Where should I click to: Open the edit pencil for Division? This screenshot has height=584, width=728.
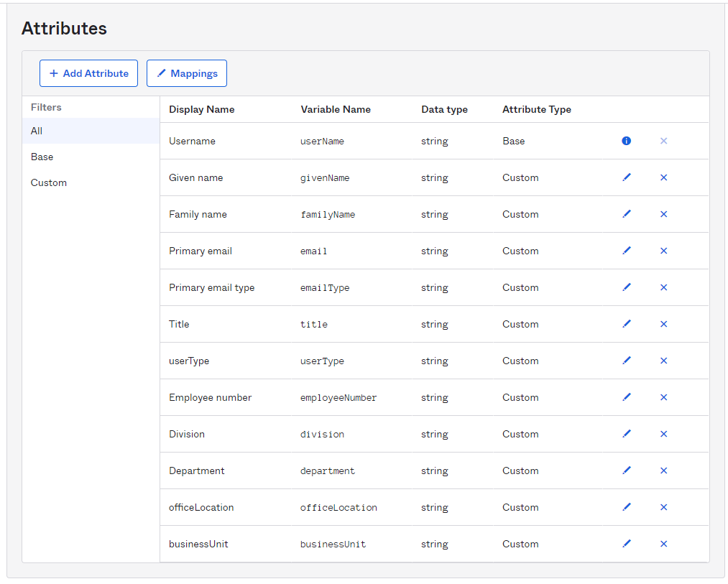pyautogui.click(x=626, y=434)
